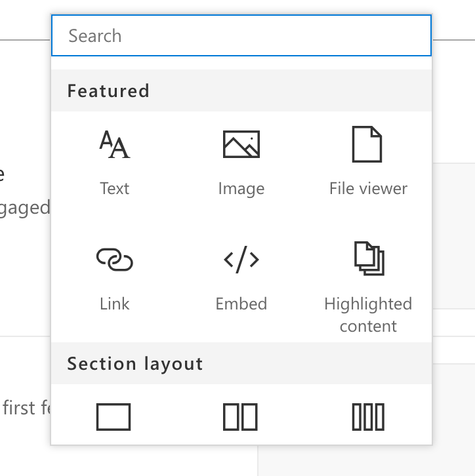The width and height of the screenshot is (475, 476).
Task: Click the "Link" label
Action: point(115,304)
